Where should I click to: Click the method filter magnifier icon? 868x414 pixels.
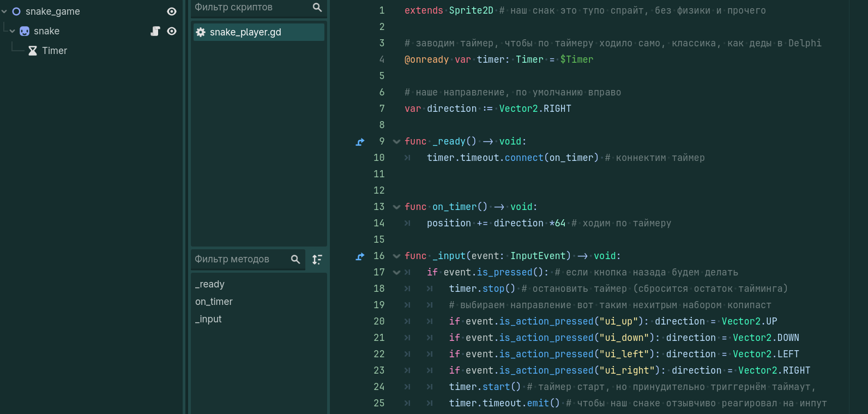296,259
